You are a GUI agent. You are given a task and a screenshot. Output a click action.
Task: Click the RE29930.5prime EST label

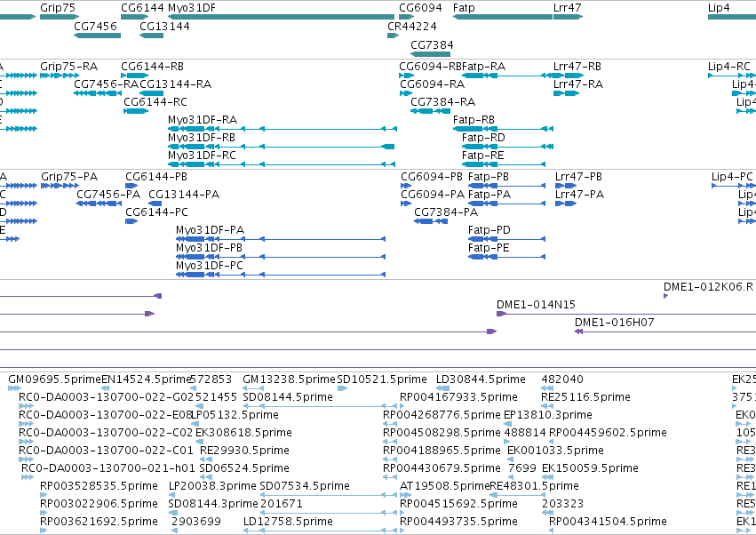point(244,451)
